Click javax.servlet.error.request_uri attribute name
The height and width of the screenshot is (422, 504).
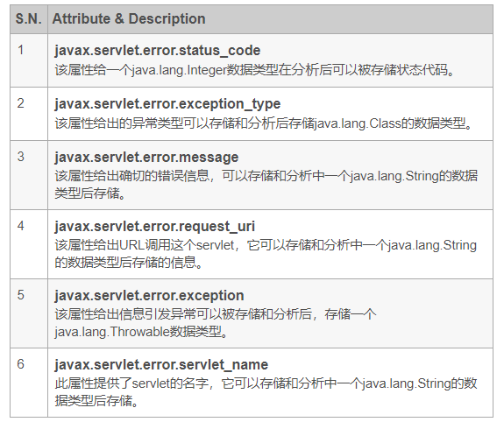(154, 226)
